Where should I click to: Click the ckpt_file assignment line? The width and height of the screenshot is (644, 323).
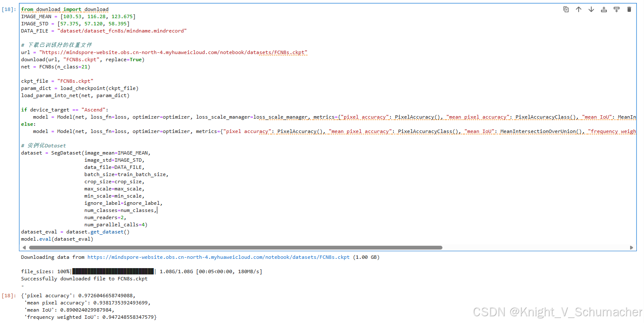point(57,81)
